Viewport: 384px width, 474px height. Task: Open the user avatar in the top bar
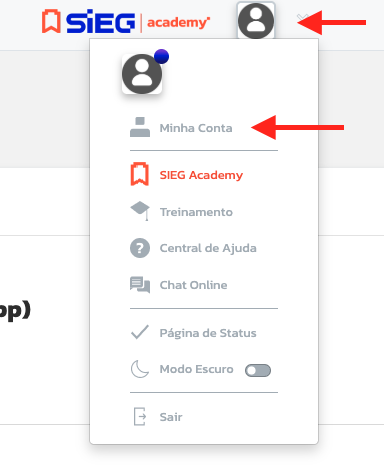(256, 21)
